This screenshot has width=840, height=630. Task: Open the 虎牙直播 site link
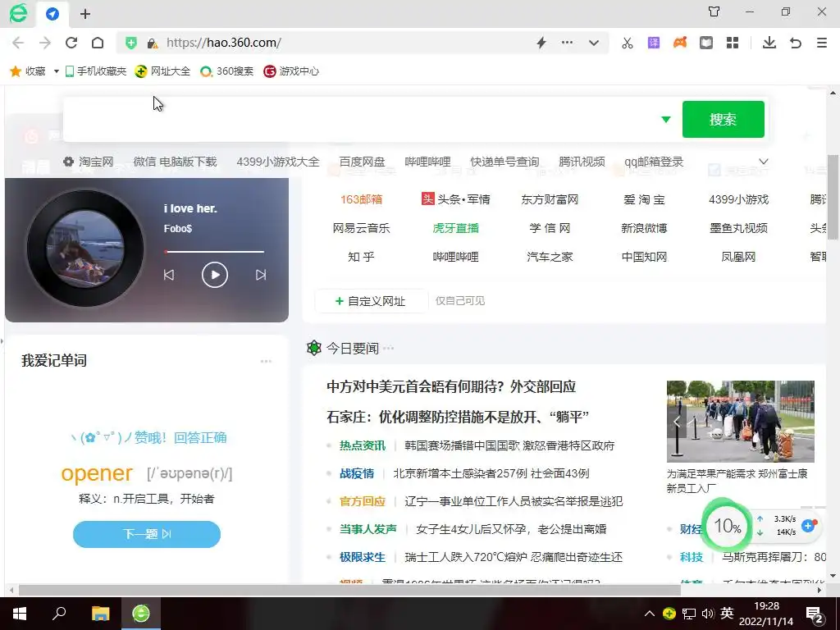[x=455, y=228]
